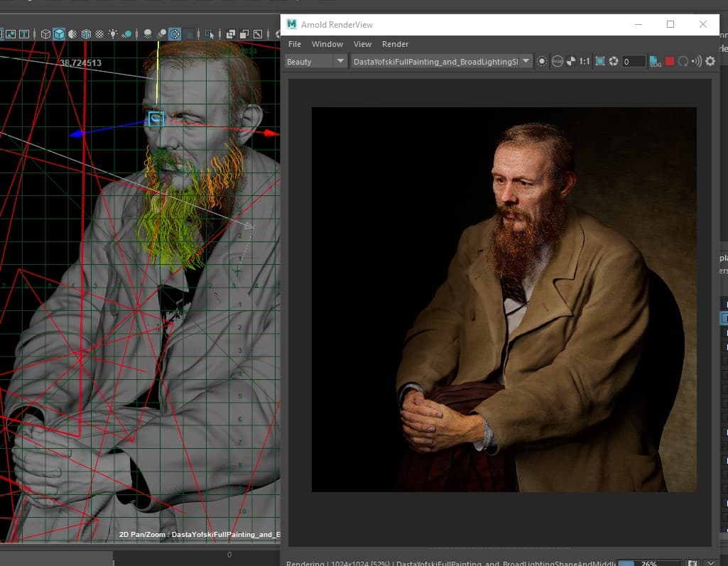Toggle wireframe on shaded cube icon
The image size is (728, 566).
[86, 34]
